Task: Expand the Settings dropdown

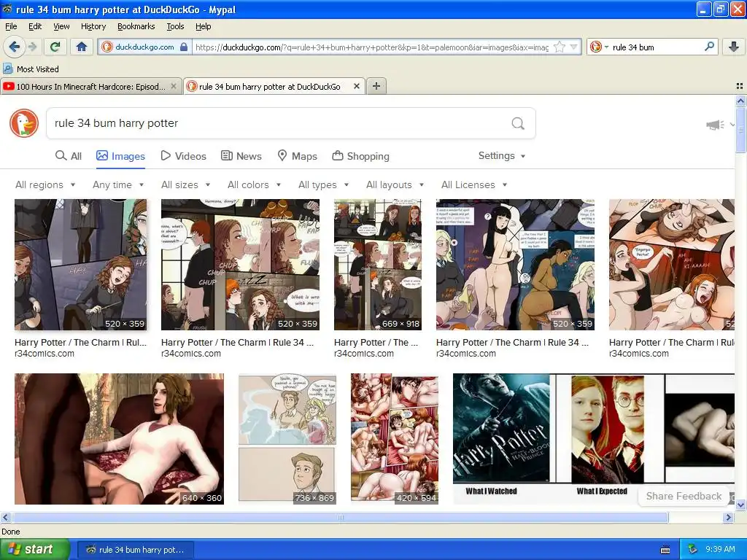Action: (x=502, y=156)
